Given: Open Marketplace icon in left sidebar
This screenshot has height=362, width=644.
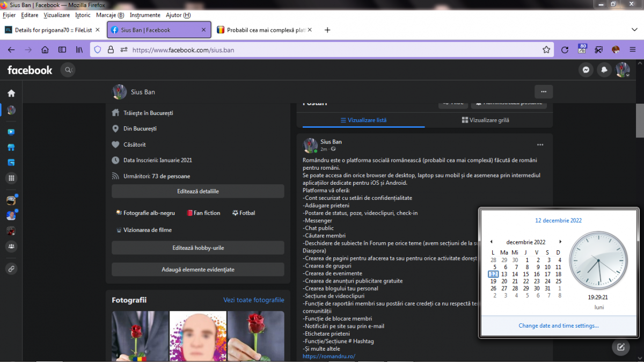Looking at the screenshot, I should point(11,147).
